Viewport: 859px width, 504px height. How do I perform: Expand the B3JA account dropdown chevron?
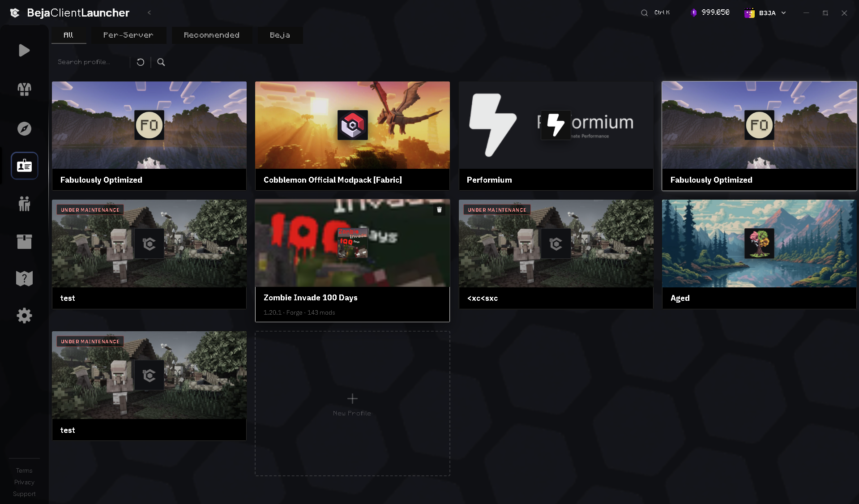(784, 13)
